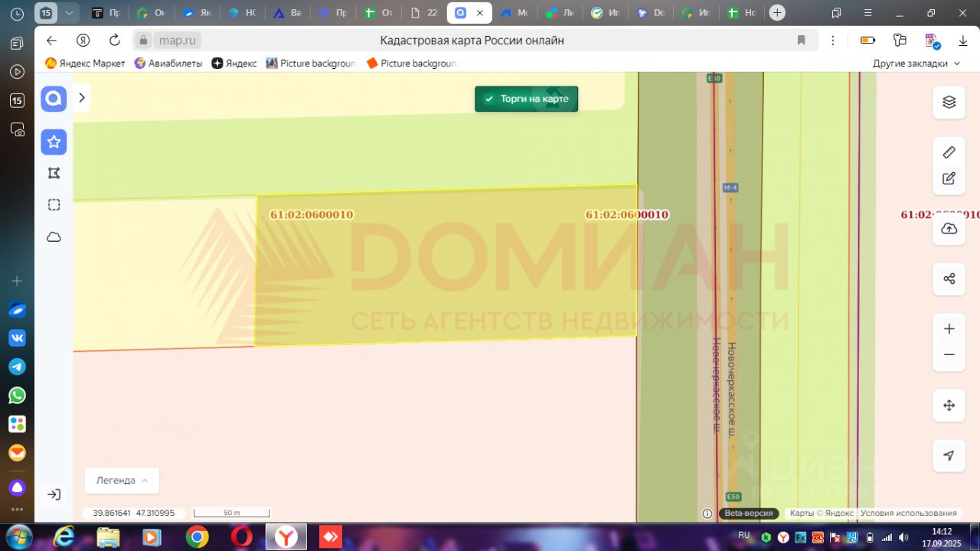Switch to the 'Мс' tab
The image size is (980, 551).
tap(514, 13)
